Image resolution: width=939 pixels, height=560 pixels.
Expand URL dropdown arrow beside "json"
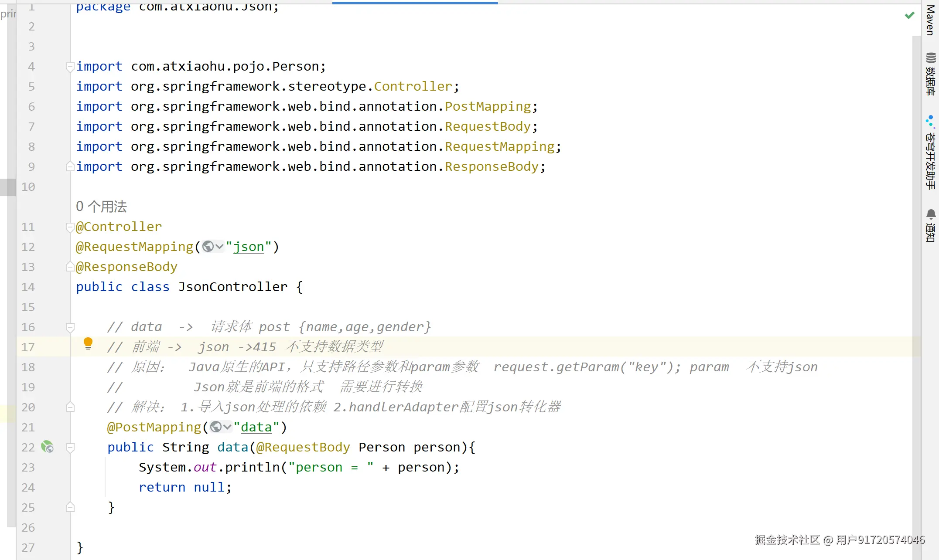219,247
